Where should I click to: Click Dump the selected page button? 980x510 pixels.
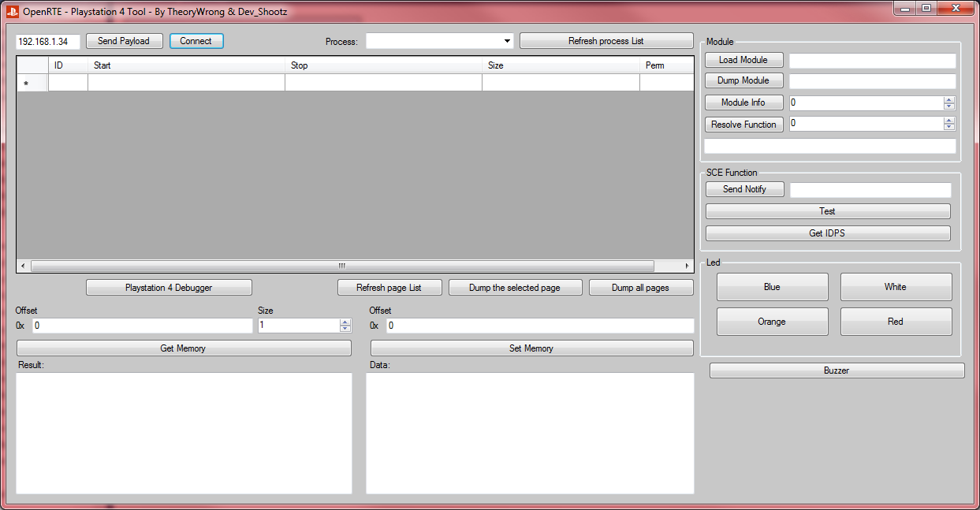pyautogui.click(x=515, y=288)
